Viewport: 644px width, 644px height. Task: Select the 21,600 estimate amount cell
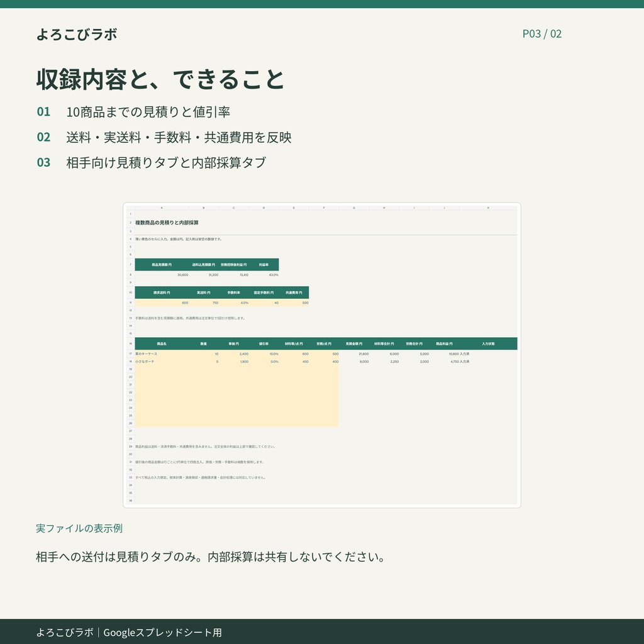tap(354, 353)
